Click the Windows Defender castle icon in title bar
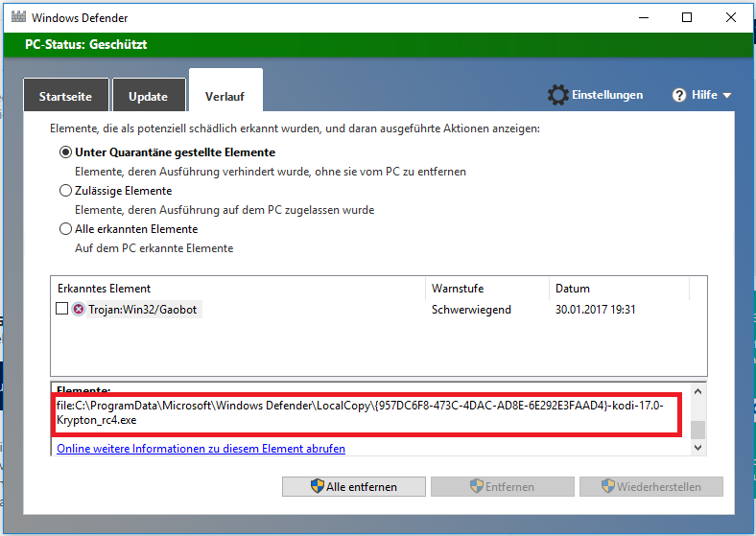 point(18,17)
